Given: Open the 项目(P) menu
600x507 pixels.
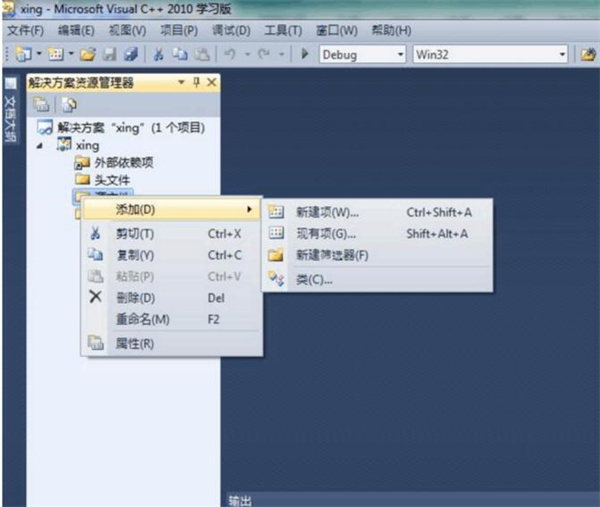Looking at the screenshot, I should click(x=179, y=30).
